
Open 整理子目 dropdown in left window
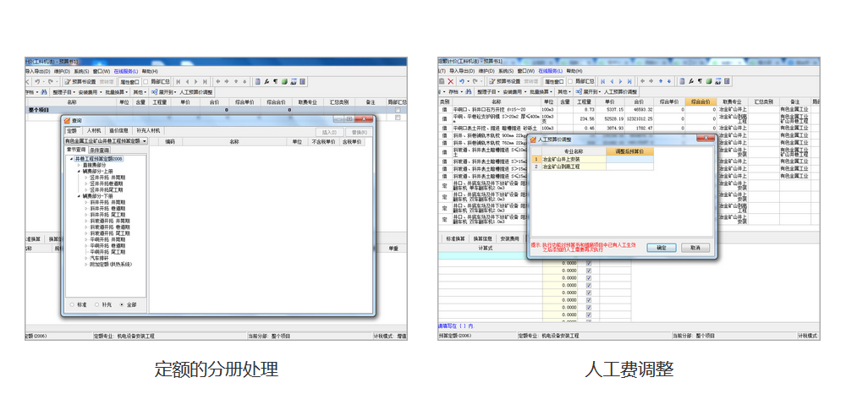pyautogui.click(x=64, y=92)
